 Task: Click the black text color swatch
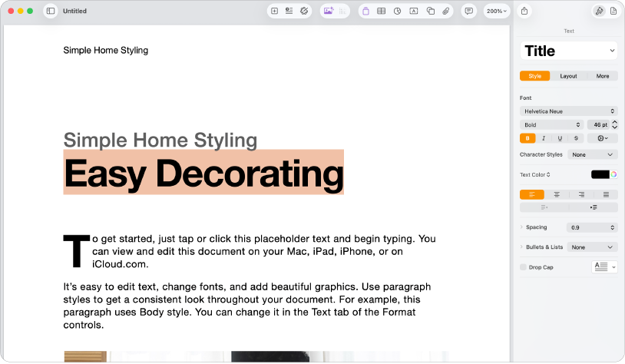pos(600,174)
